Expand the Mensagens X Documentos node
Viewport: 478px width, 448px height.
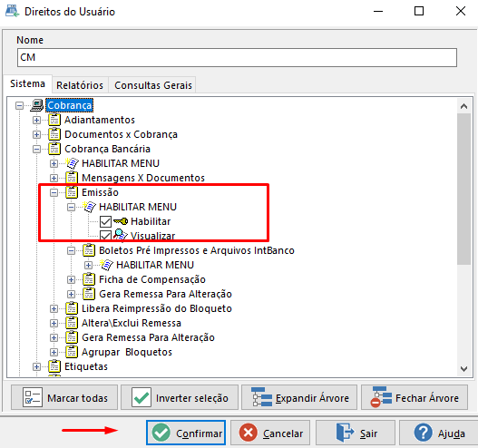[x=54, y=178]
